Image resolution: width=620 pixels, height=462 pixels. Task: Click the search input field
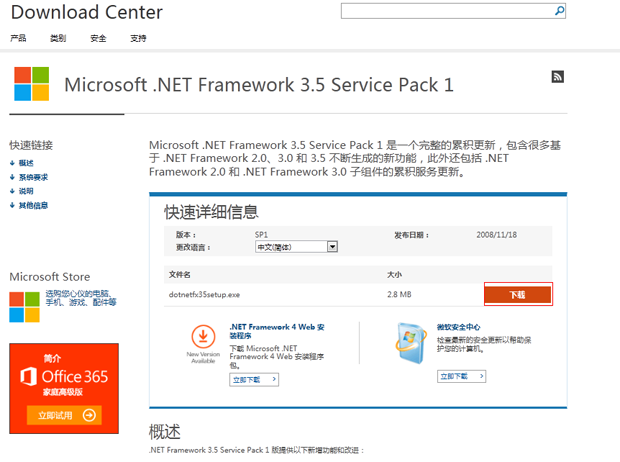446,11
